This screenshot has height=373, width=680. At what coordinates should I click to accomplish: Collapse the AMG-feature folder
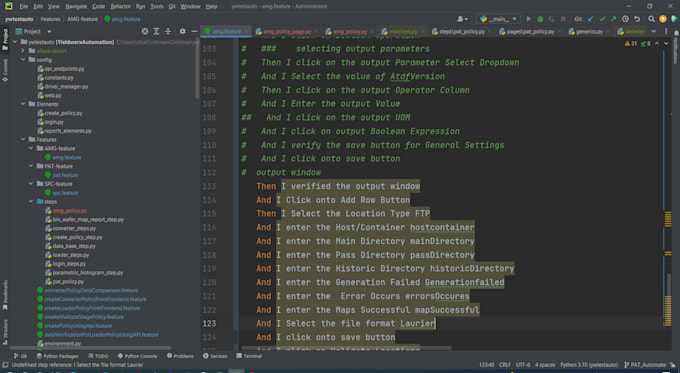(31, 148)
